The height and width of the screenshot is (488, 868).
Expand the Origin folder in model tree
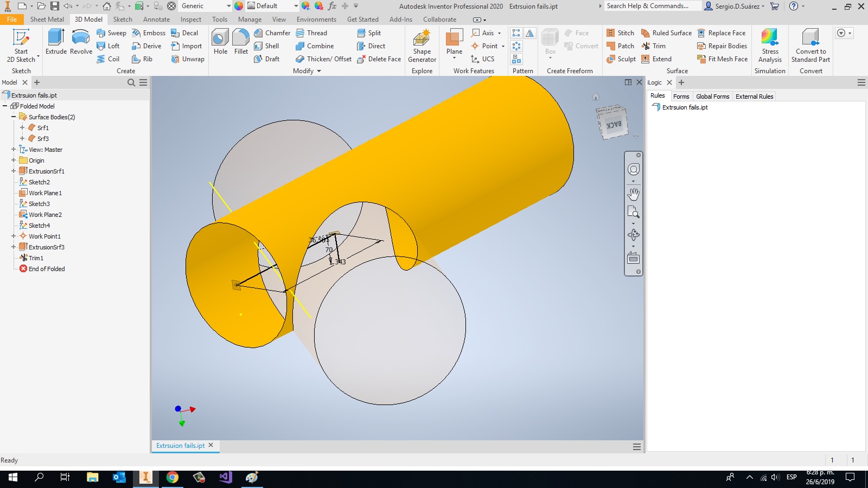click(x=14, y=160)
